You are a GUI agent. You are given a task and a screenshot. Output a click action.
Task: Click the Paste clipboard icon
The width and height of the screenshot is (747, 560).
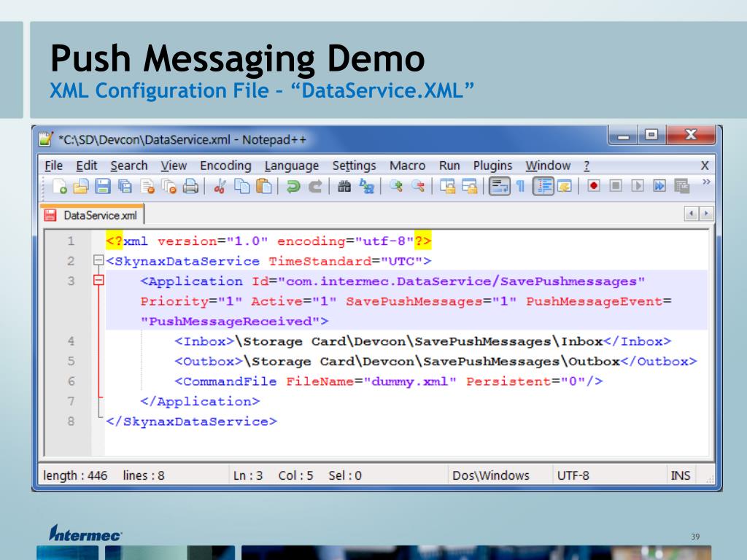pyautogui.click(x=263, y=186)
